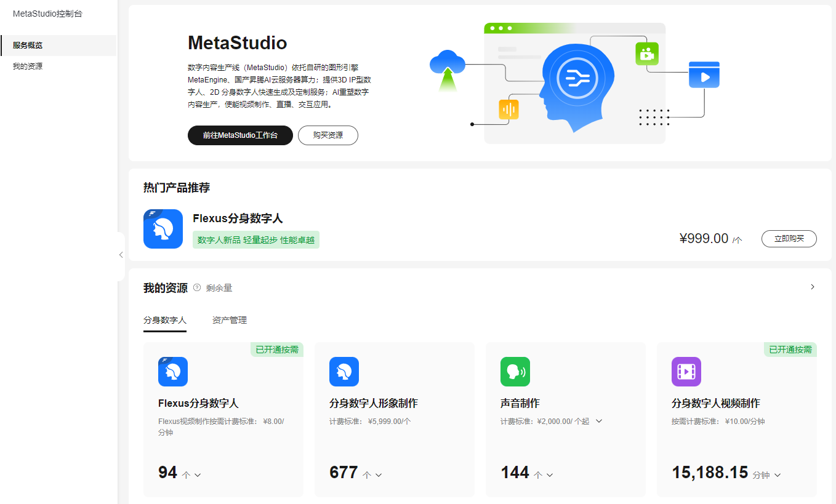Viewport: 836px width, 504px height.
Task: Click the 数字人新品 轻量起步 性能卓越 tag
Action: pyautogui.click(x=256, y=240)
